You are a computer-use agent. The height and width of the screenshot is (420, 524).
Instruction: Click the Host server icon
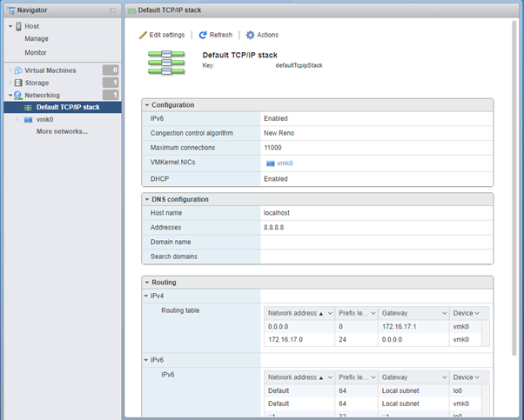[x=19, y=26]
